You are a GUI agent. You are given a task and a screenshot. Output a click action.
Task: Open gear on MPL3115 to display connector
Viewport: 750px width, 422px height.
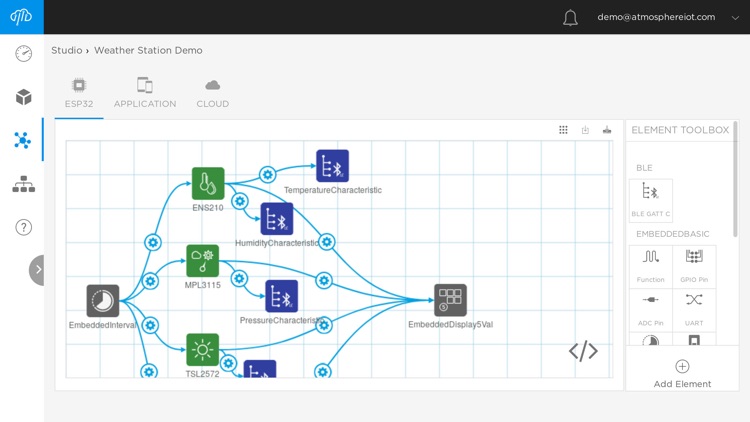coord(324,280)
